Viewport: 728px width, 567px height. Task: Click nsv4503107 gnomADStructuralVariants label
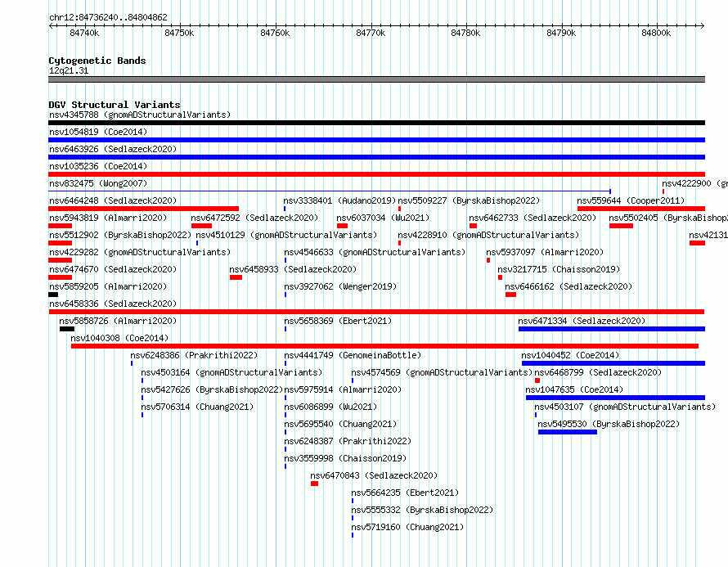(625, 407)
